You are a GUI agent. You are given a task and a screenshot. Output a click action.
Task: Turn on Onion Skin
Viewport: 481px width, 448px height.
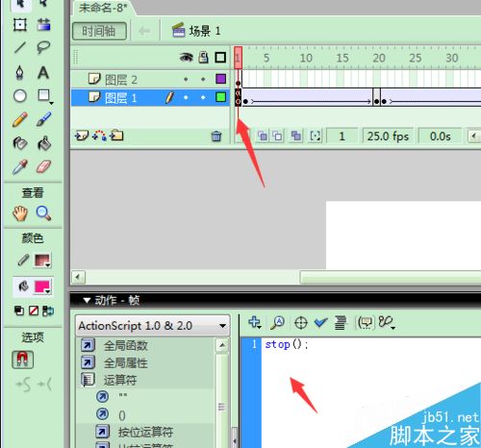click(x=263, y=137)
